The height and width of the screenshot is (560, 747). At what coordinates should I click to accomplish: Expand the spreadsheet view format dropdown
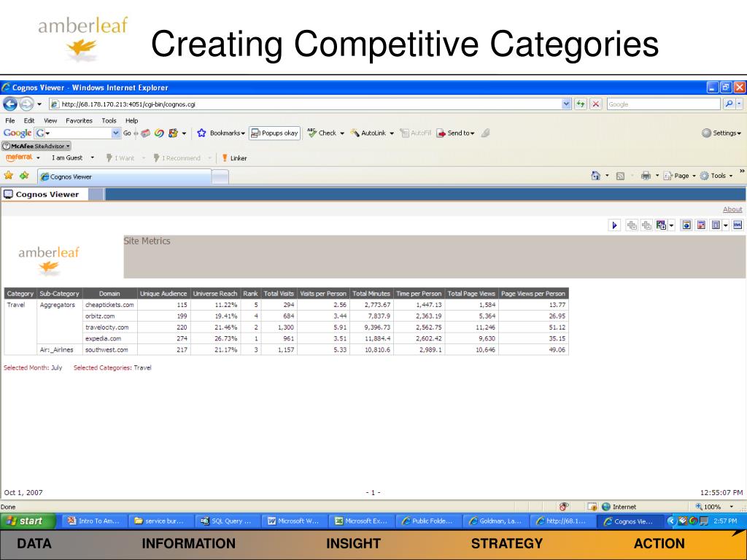point(726,225)
